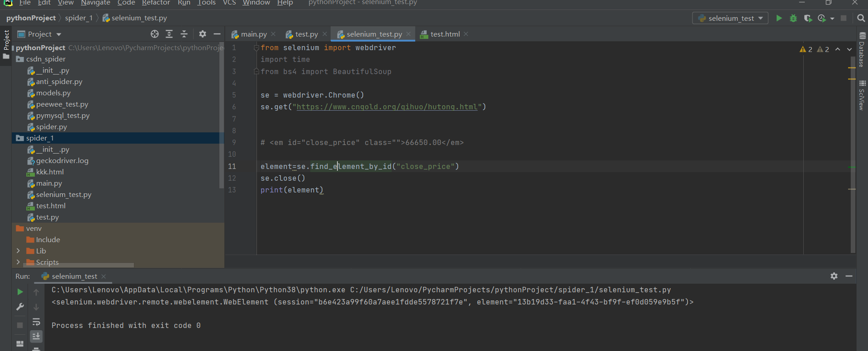Click the stop square in the Run panel
This screenshot has width=868, height=351.
(x=20, y=325)
